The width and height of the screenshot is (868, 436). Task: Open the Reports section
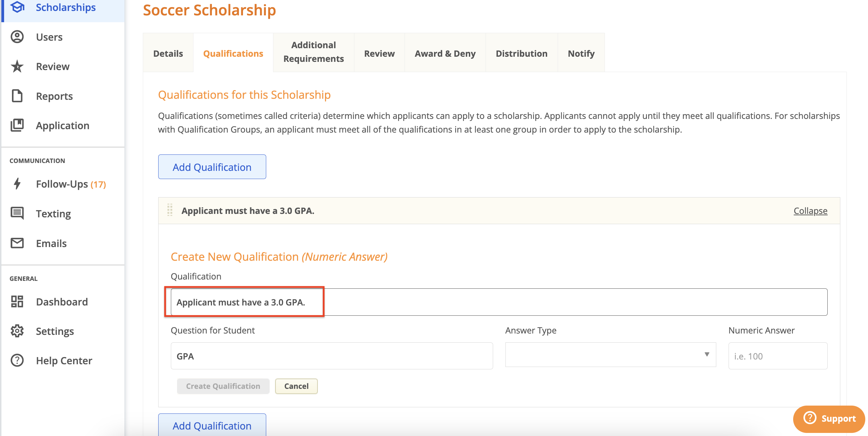click(54, 96)
